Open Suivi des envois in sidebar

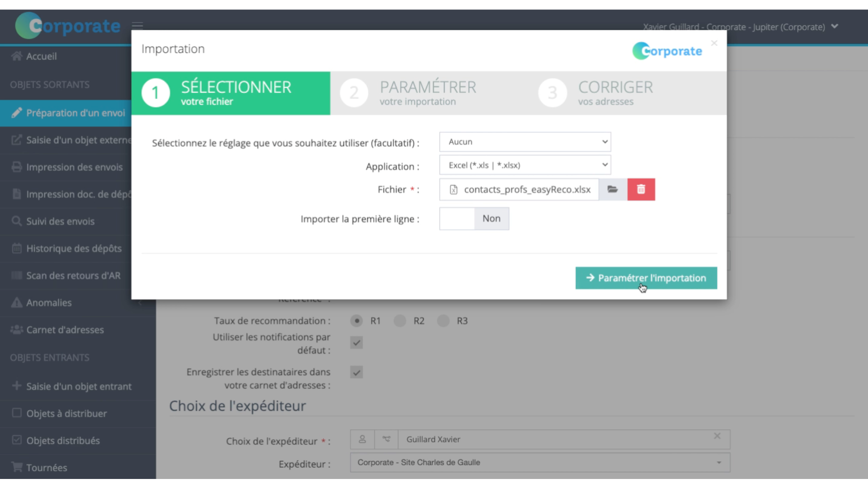tap(66, 221)
